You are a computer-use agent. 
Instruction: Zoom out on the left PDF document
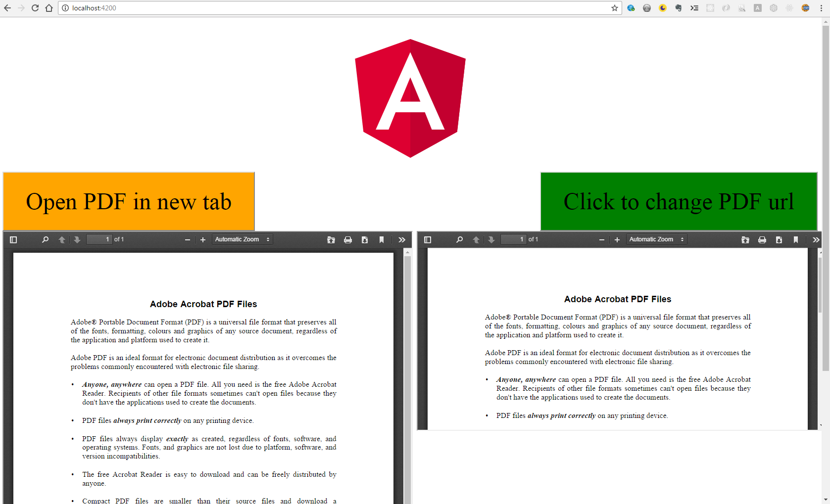pyautogui.click(x=187, y=239)
